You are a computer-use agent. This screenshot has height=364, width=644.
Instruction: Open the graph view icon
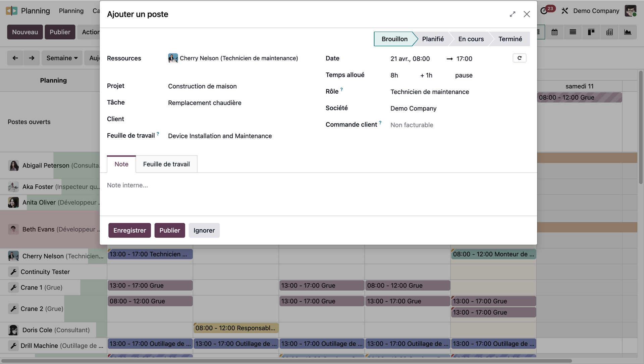coord(628,32)
